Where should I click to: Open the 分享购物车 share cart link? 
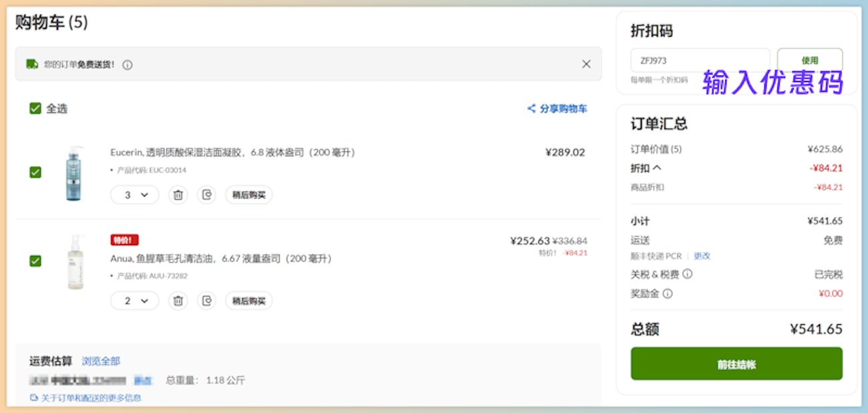pos(558,108)
